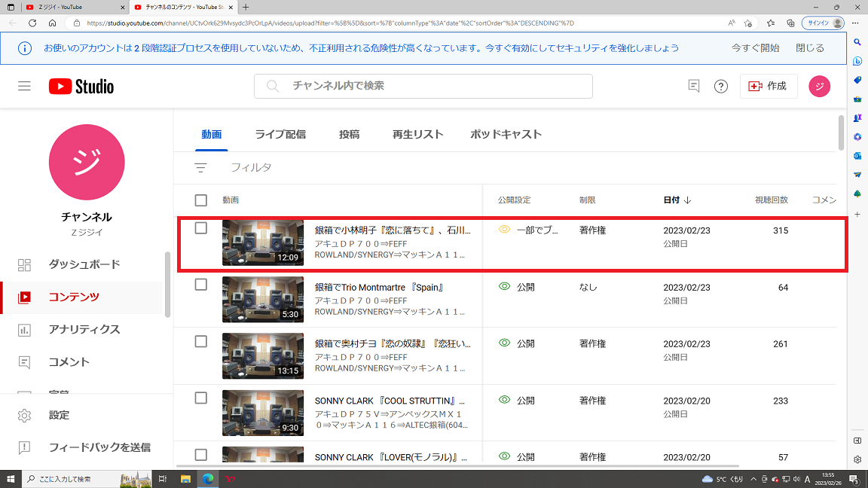Click 今すぐ開始 in the security banner

pyautogui.click(x=755, y=48)
